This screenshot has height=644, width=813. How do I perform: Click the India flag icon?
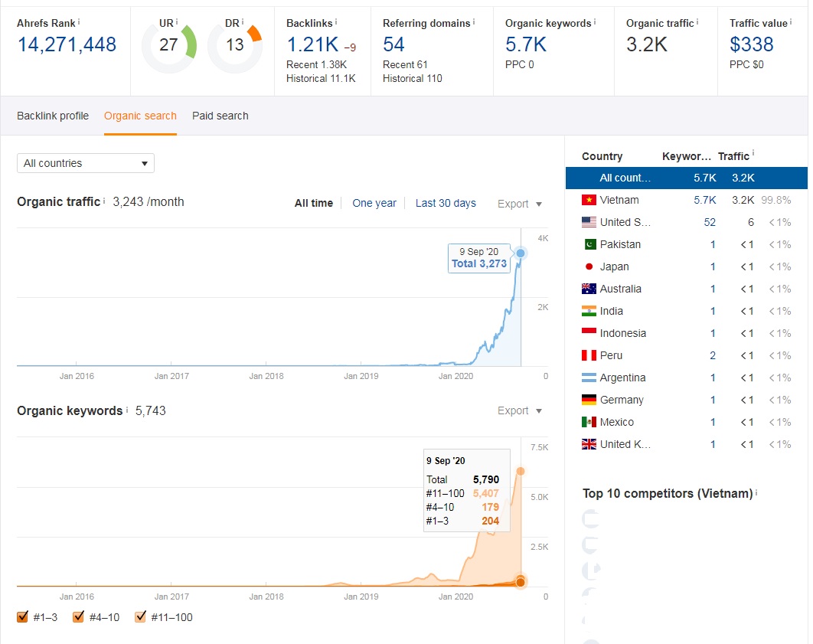(x=589, y=311)
